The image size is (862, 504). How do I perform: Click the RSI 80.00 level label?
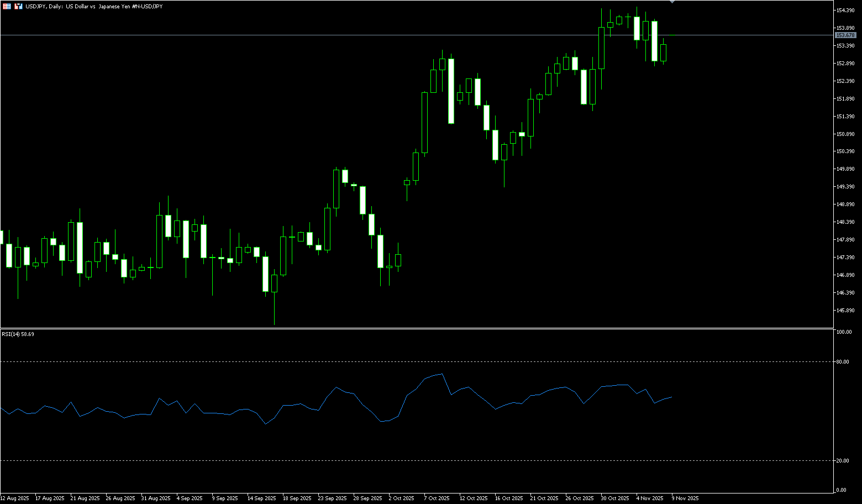point(843,362)
